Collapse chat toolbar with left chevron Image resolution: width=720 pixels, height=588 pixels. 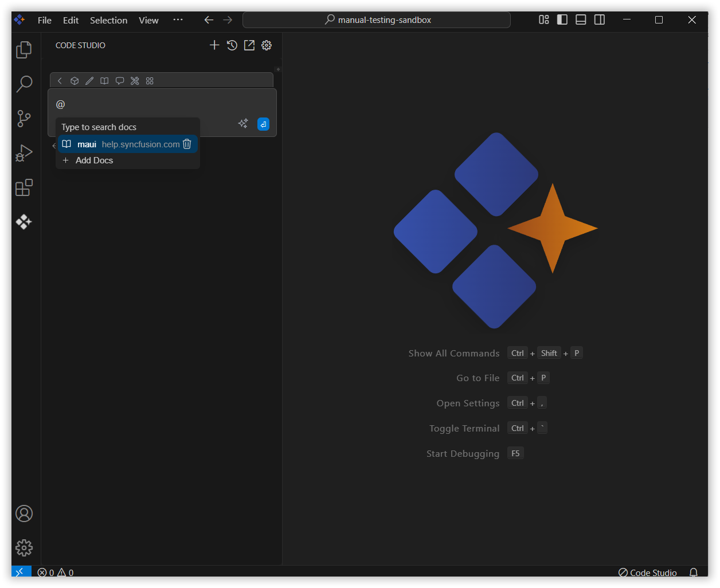coord(60,81)
